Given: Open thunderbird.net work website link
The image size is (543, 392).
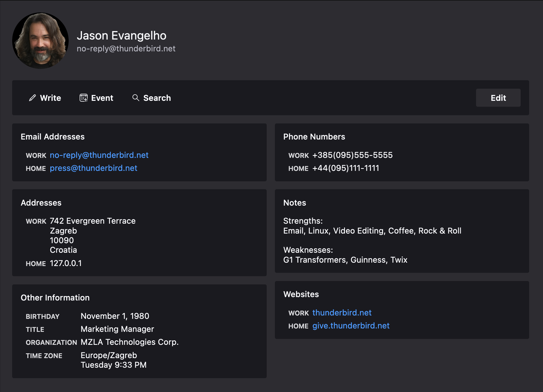Looking at the screenshot, I should [x=342, y=313].
